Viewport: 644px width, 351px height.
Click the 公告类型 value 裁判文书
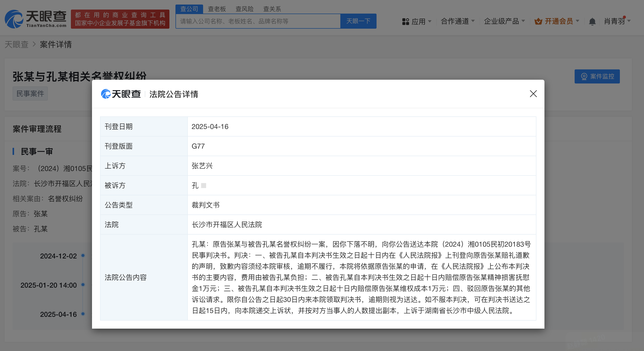tap(206, 205)
